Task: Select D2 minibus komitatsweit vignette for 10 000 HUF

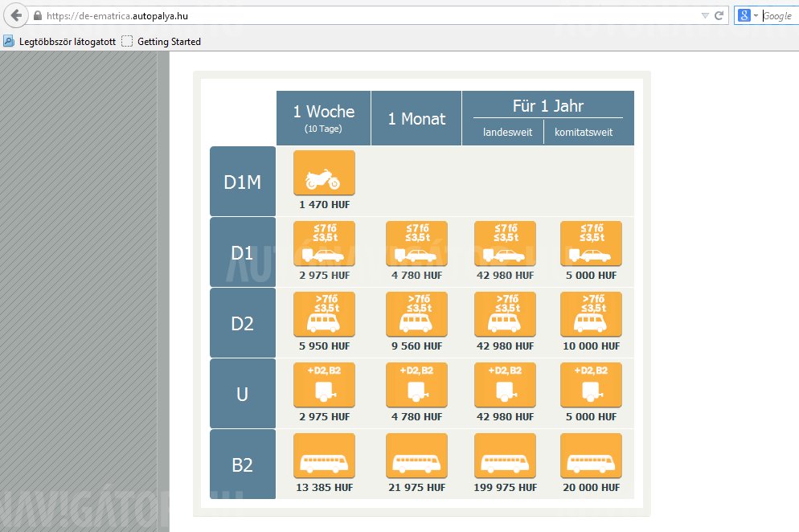Action: tap(591, 314)
